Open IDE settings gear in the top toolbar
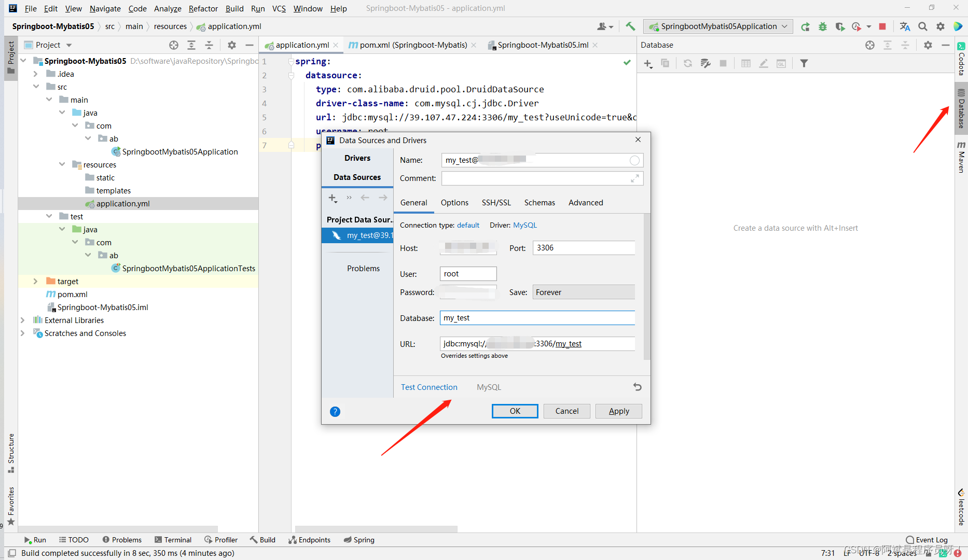 941,26
